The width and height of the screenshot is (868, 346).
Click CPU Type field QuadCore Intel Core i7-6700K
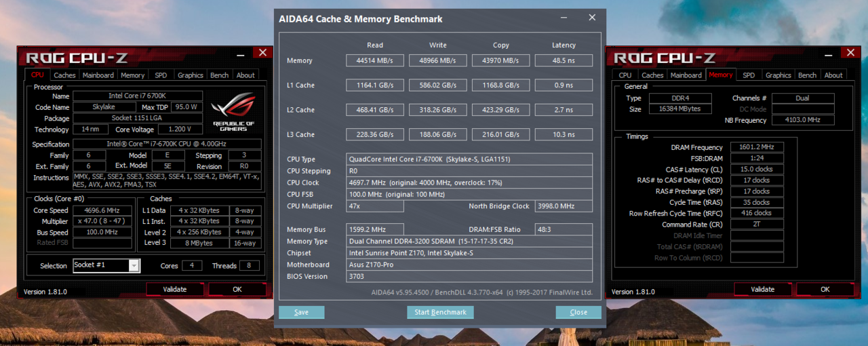pos(469,159)
